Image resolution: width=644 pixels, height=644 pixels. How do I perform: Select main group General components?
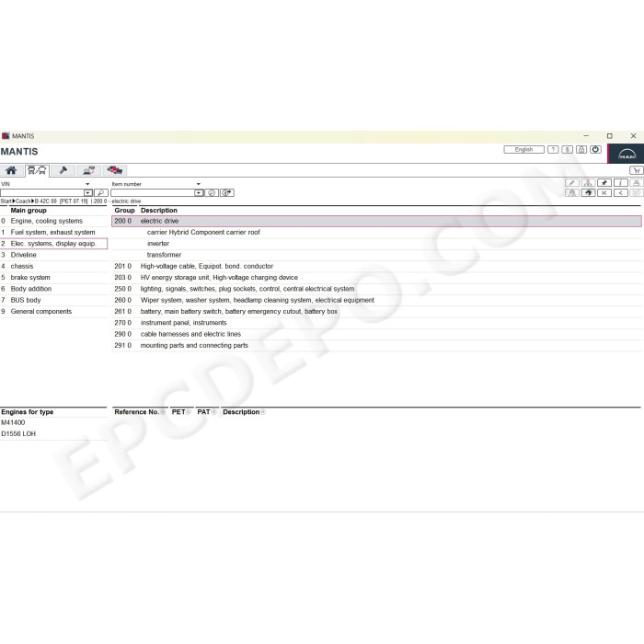point(53,311)
